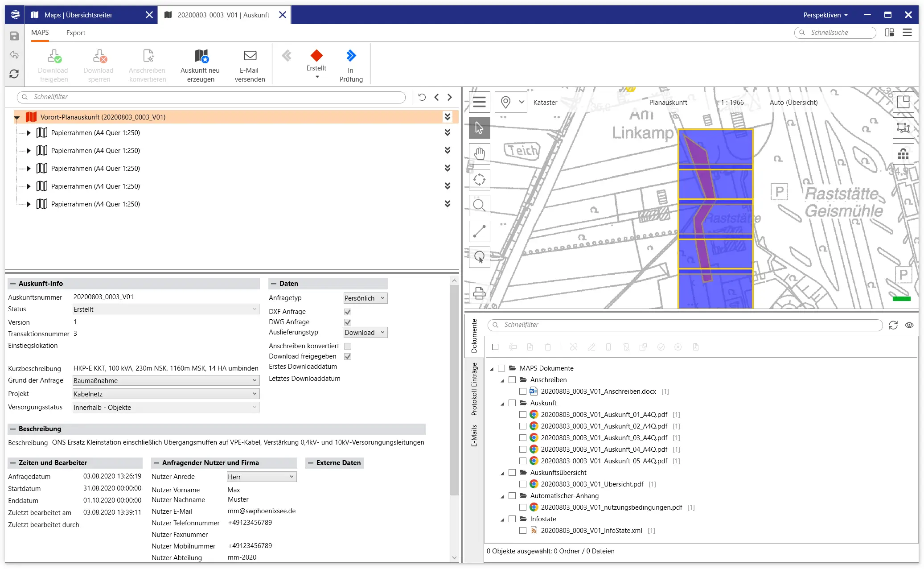This screenshot has height=569, width=924.
Task: Click the In Prüfung status arrow
Action: [351, 56]
